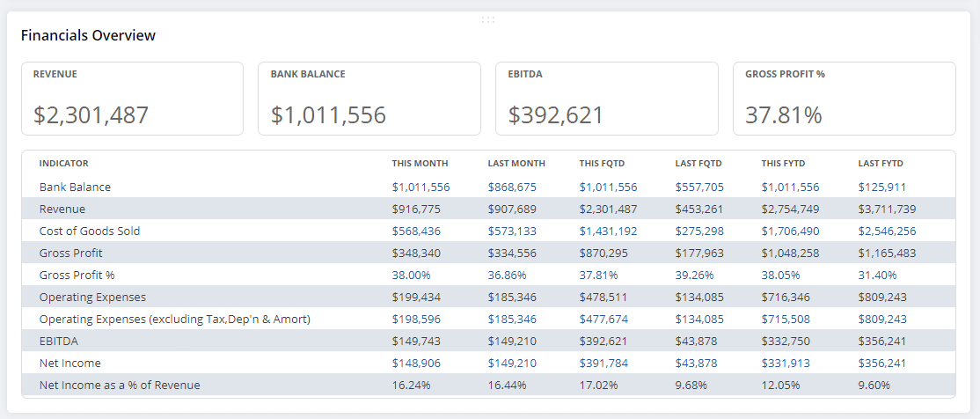
Task: Open Last Month Revenue value $907,689
Action: click(x=512, y=209)
